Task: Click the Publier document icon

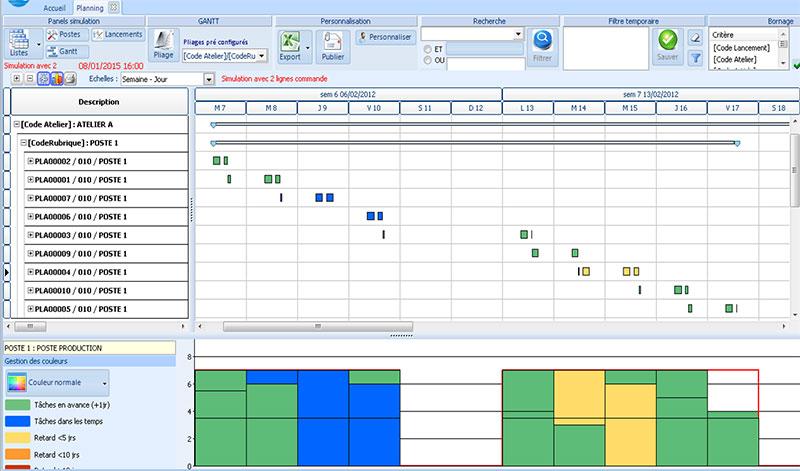Action: (x=333, y=45)
